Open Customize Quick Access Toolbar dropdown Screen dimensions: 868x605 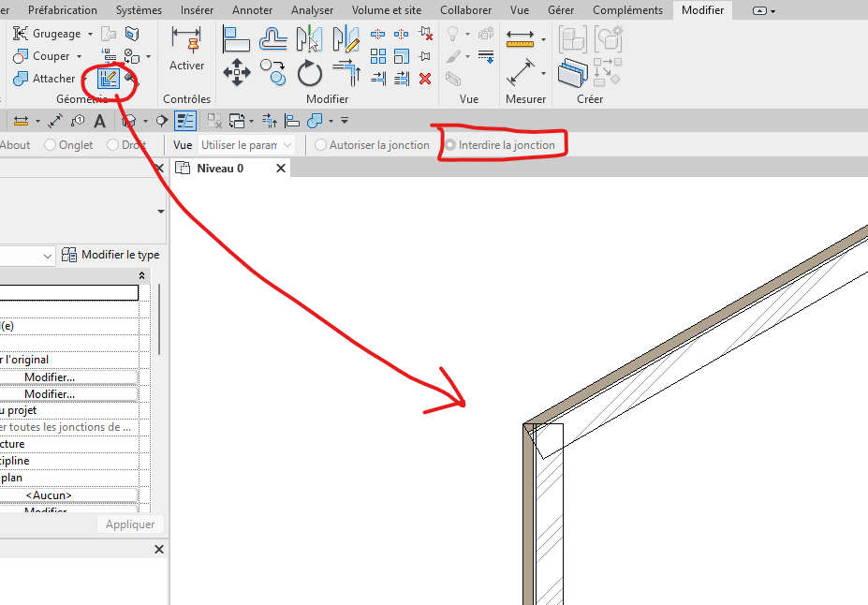(345, 121)
